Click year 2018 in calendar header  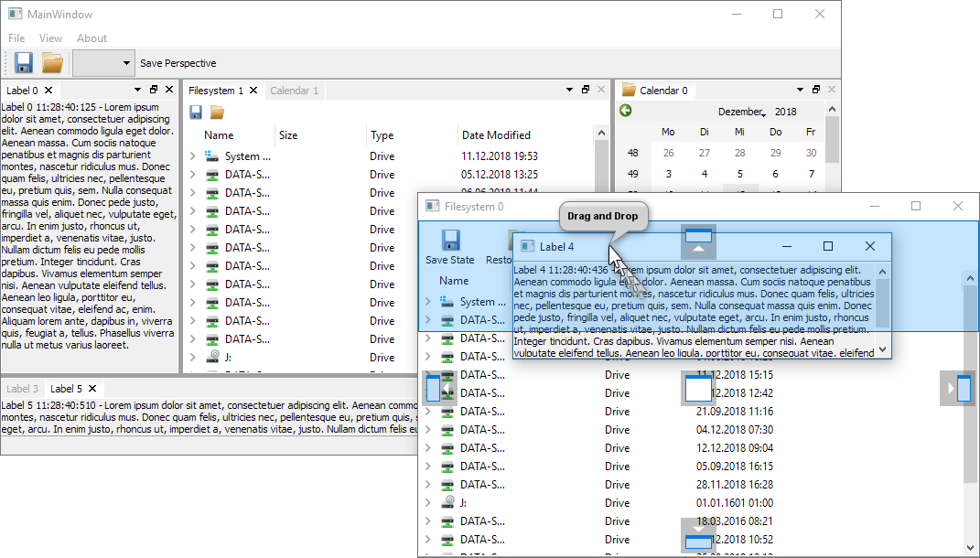click(x=786, y=112)
